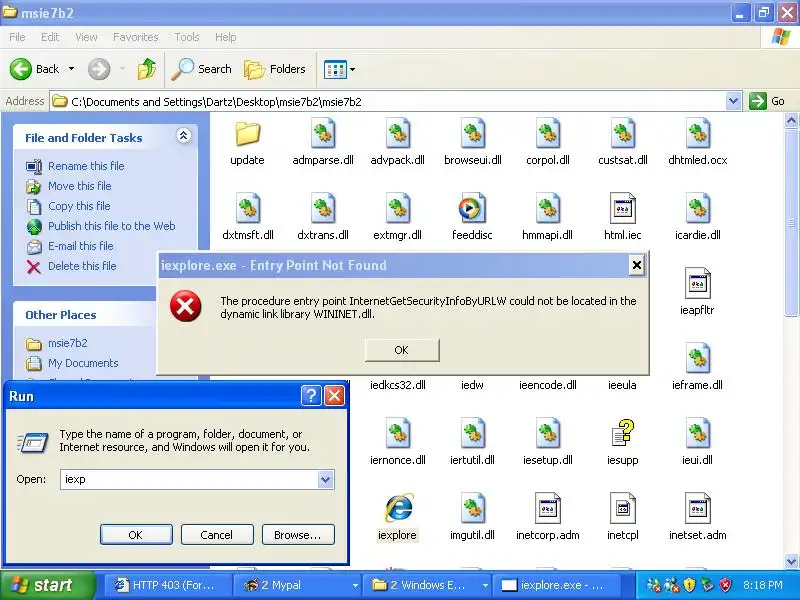Open the update folder icon
The width and height of the screenshot is (800, 600).
(247, 134)
